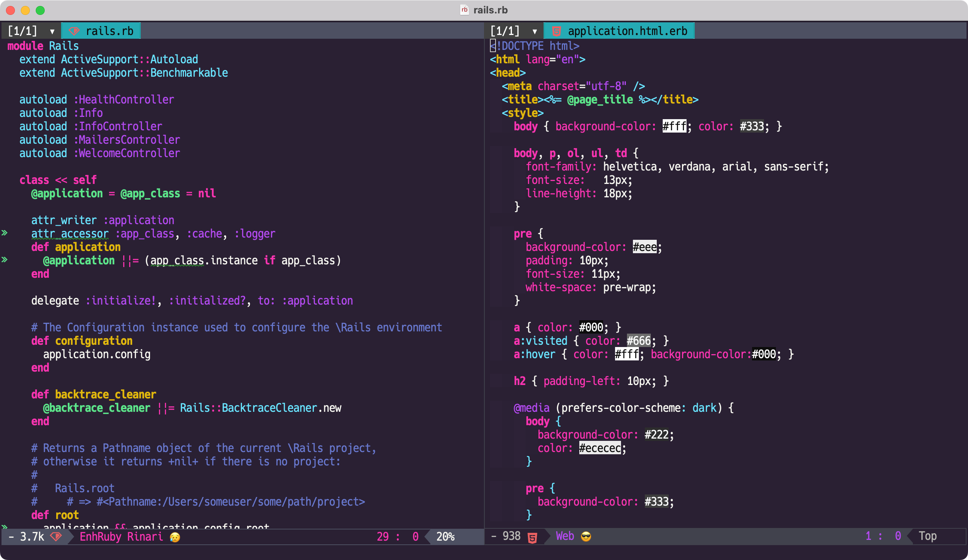Click the Web mode label in mode line

click(x=565, y=536)
